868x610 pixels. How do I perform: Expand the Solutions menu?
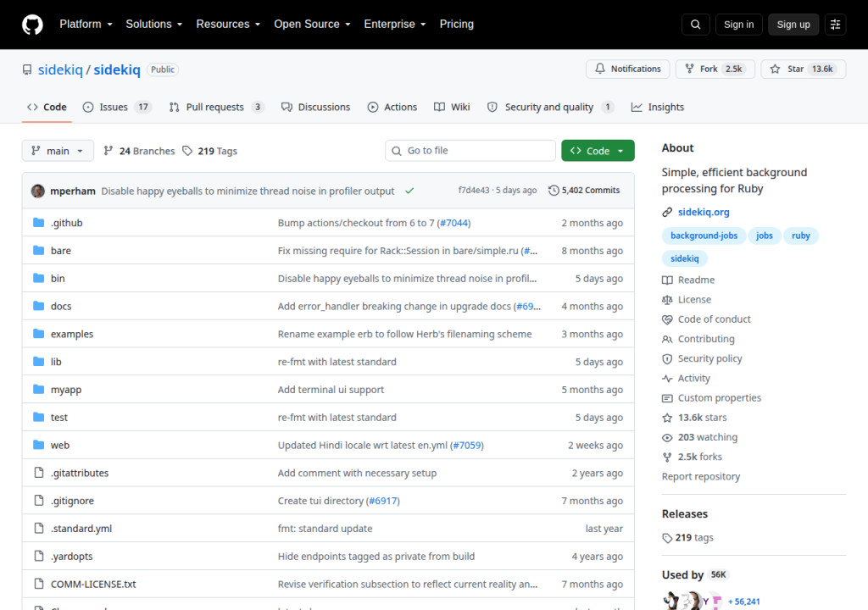(x=154, y=25)
